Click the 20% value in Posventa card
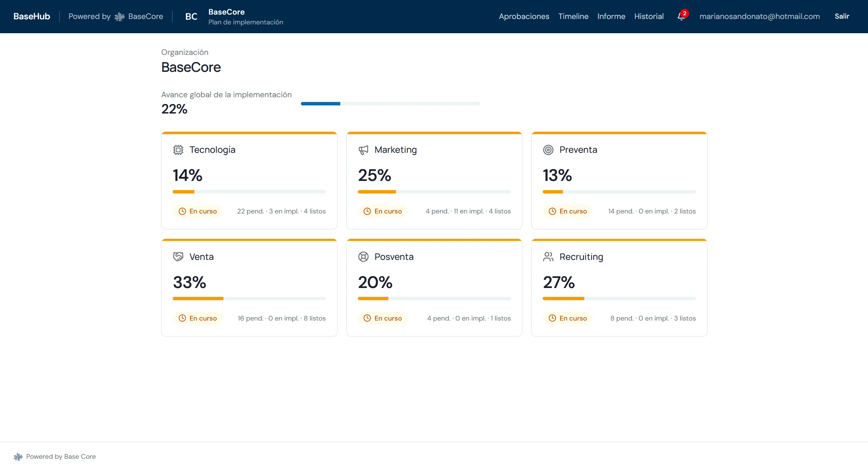 pos(375,282)
